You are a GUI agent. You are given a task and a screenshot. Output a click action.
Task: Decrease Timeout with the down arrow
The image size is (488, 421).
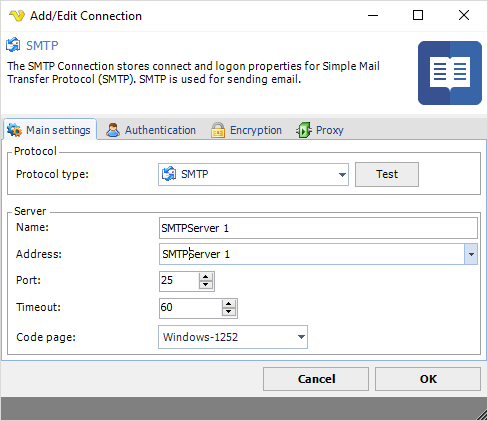pyautogui.click(x=228, y=312)
